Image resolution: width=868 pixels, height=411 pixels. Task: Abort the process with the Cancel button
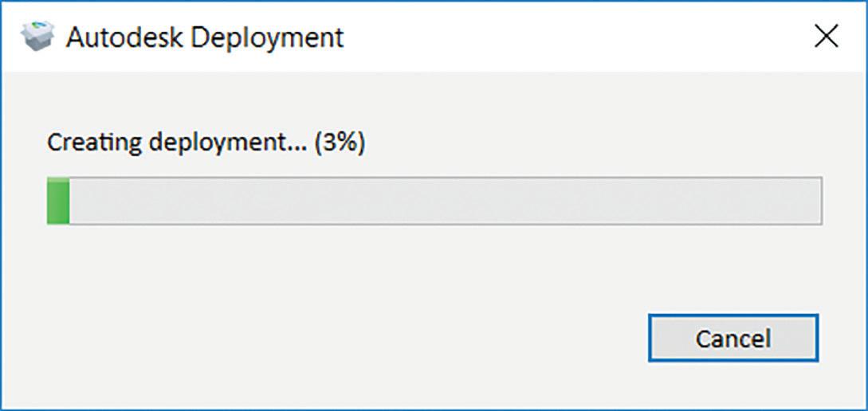(733, 338)
